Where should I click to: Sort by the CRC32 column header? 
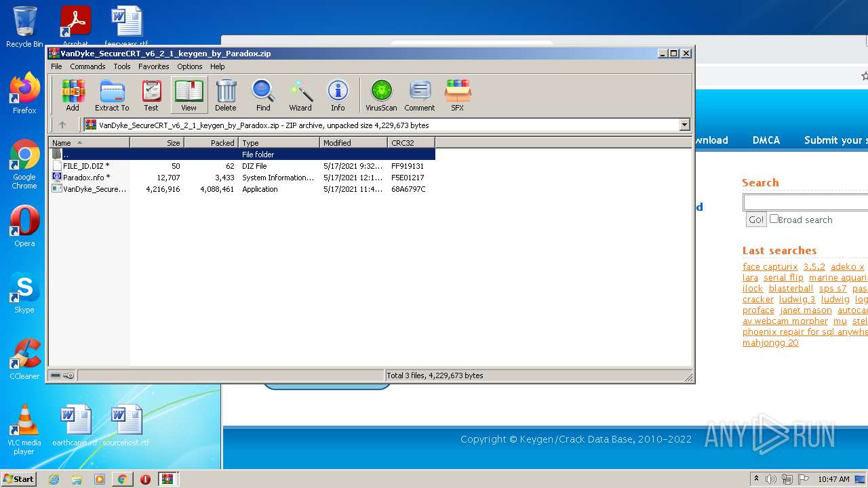pos(412,142)
